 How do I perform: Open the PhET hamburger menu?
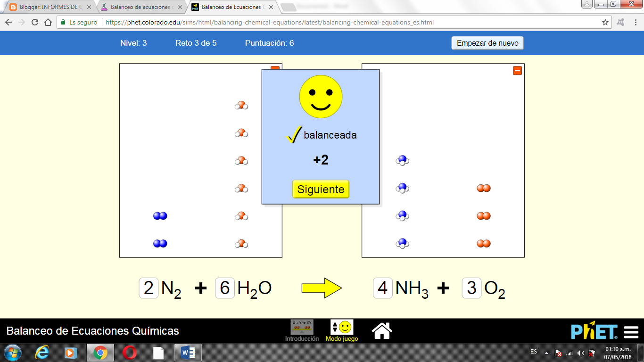630,331
